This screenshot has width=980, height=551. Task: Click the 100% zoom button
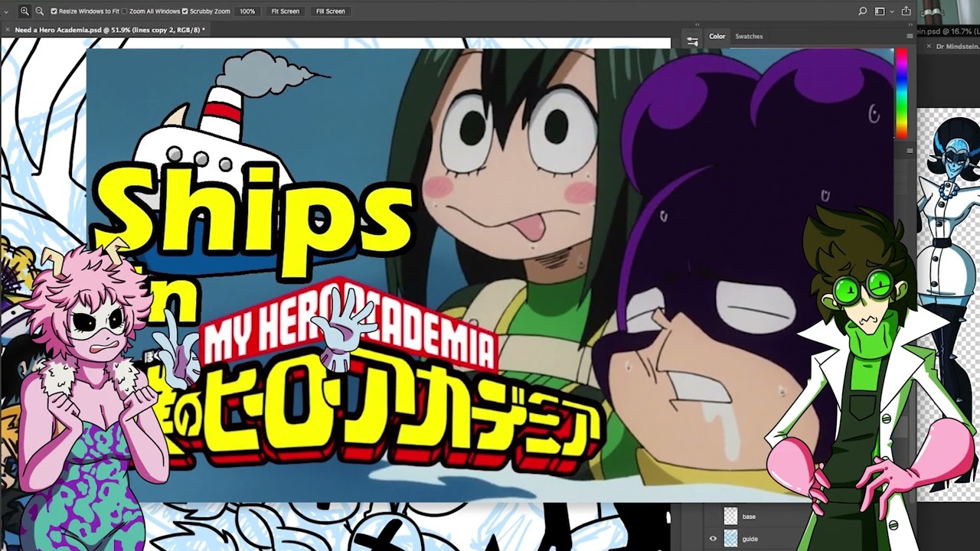tap(247, 11)
